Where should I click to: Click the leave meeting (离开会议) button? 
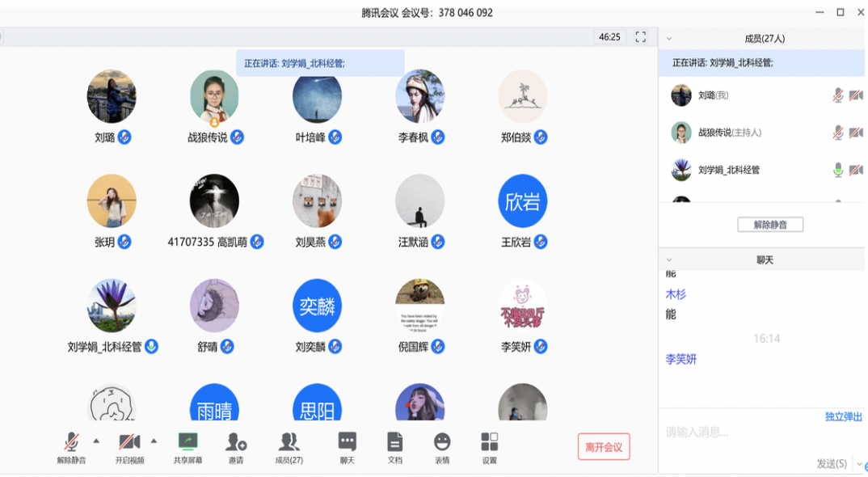604,446
